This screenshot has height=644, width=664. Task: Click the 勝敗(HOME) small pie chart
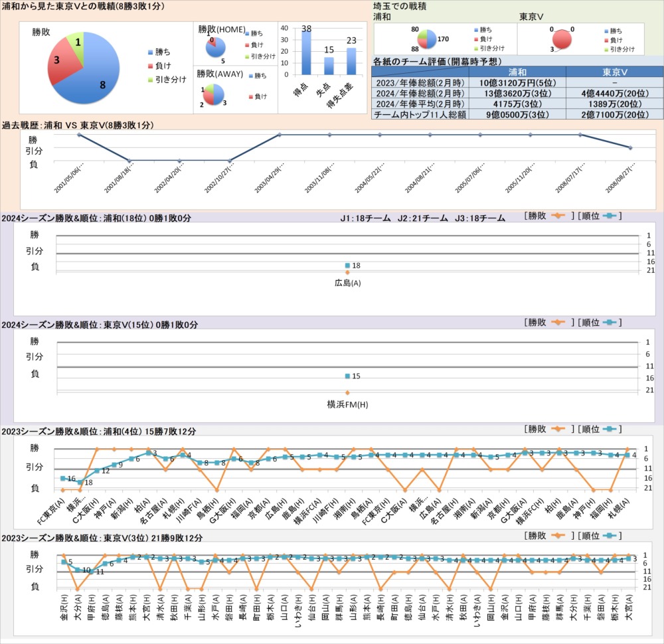click(216, 47)
